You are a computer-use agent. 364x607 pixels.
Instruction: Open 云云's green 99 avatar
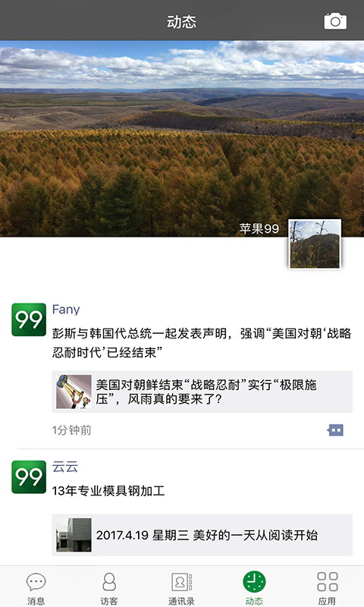[x=29, y=477]
